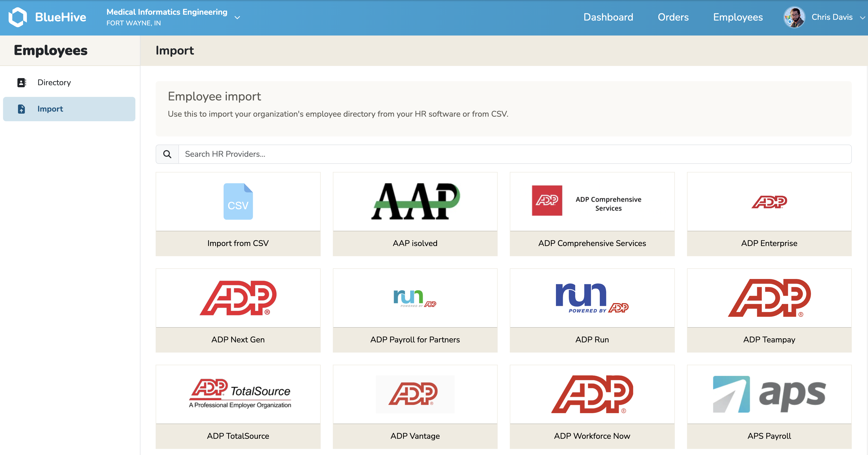This screenshot has width=868, height=455.
Task: Open the Chris Davis user menu arrow
Action: 862,17
